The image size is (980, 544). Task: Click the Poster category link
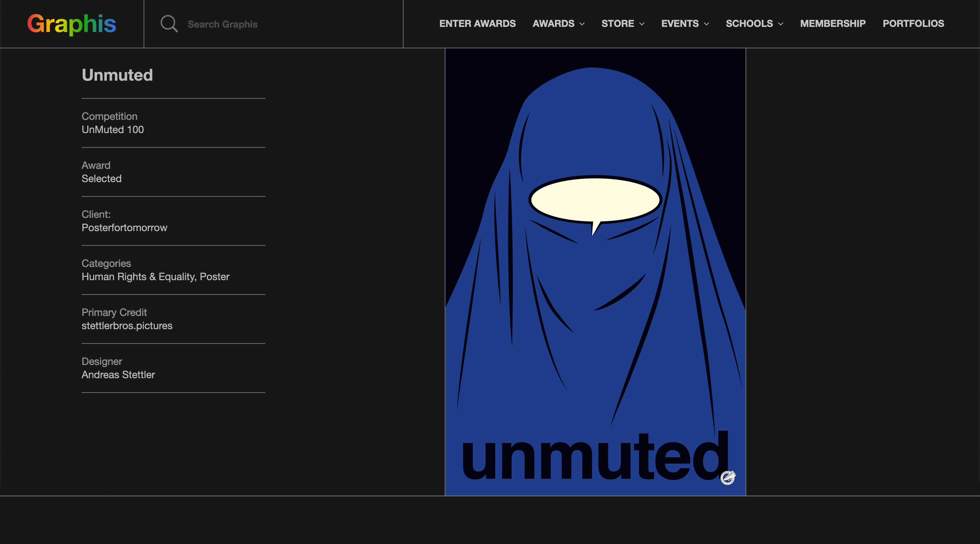coord(215,277)
